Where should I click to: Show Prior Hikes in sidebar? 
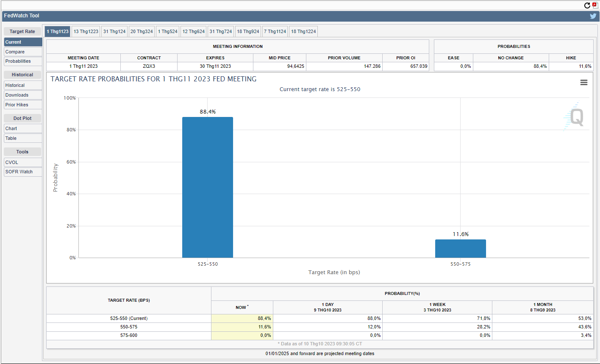[23, 105]
